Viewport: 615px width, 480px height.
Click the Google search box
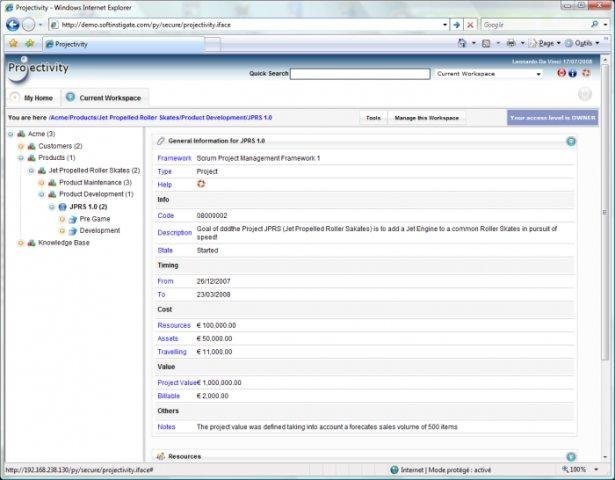536,25
